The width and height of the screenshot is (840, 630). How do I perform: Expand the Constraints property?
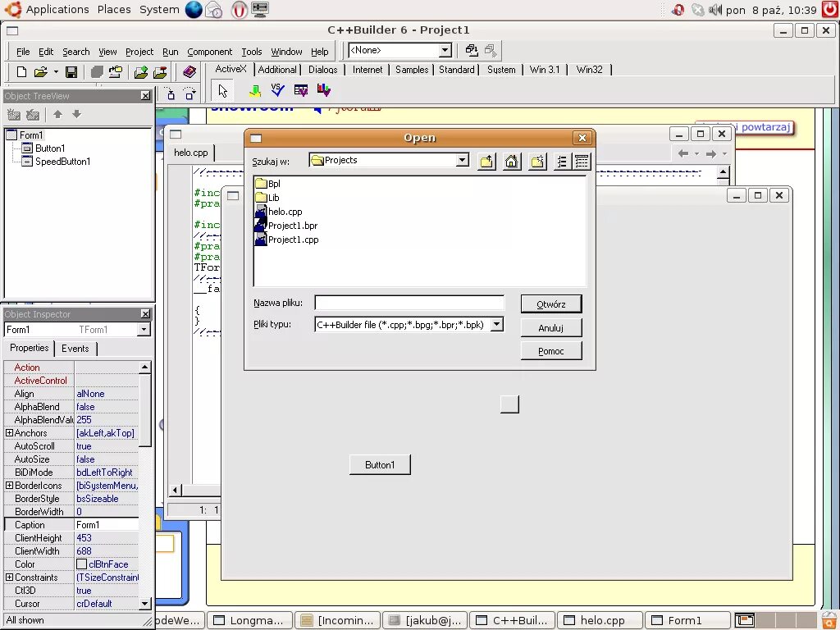(x=9, y=577)
